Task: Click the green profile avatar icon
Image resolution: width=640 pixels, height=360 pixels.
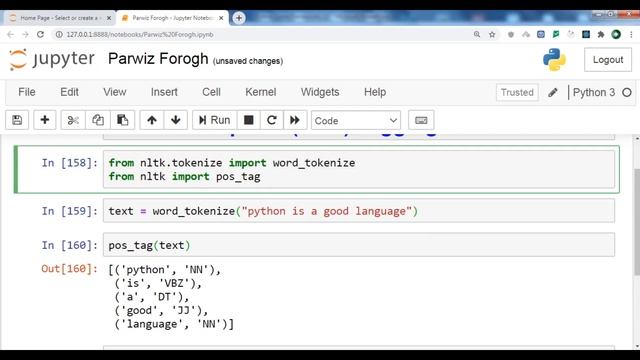Action: coord(616,35)
